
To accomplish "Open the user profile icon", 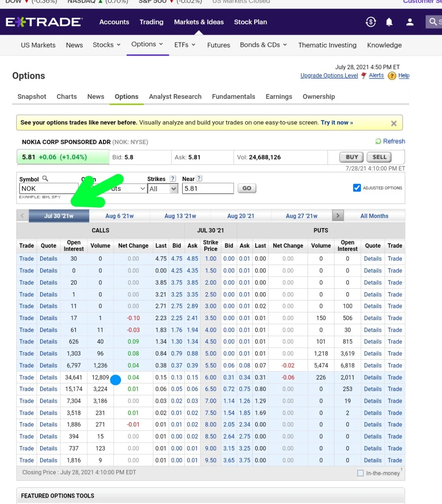I will coord(410,22).
